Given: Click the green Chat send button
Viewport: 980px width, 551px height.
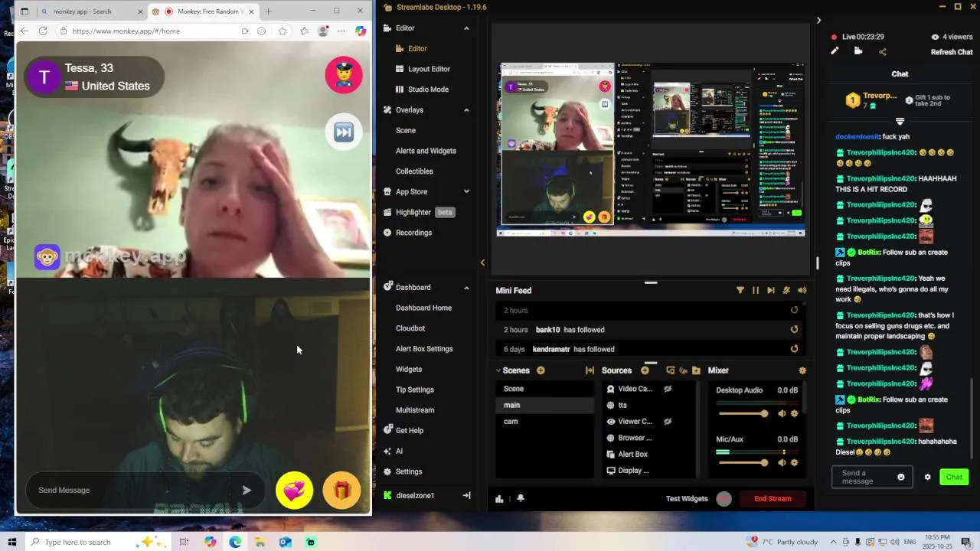Looking at the screenshot, I should click(954, 478).
